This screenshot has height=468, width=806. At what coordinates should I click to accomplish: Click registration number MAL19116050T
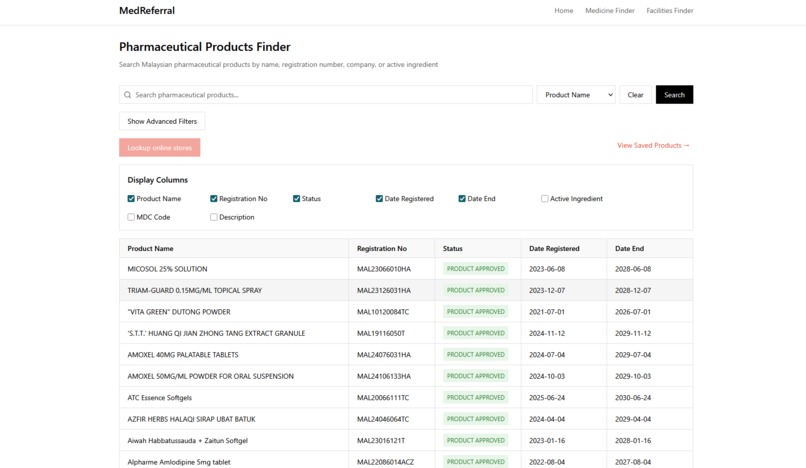[381, 333]
